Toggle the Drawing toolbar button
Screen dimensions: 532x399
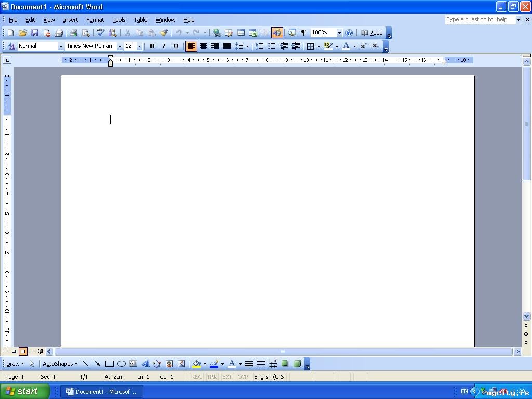[x=277, y=33]
